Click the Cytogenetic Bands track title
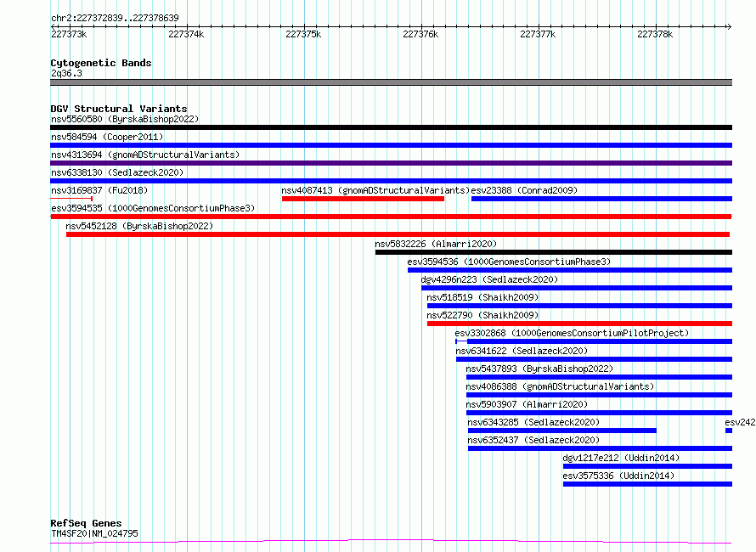The height and width of the screenshot is (552, 756). coord(101,63)
